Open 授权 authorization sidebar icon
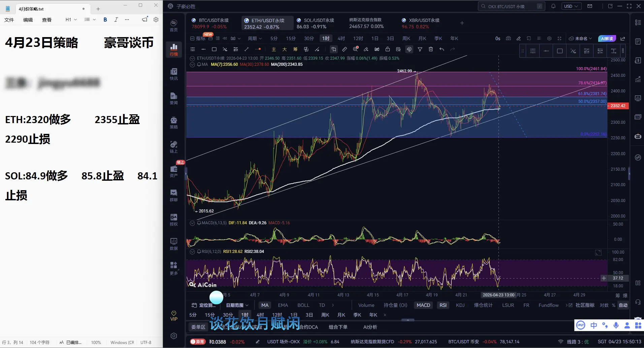644x348 pixels. point(174,220)
